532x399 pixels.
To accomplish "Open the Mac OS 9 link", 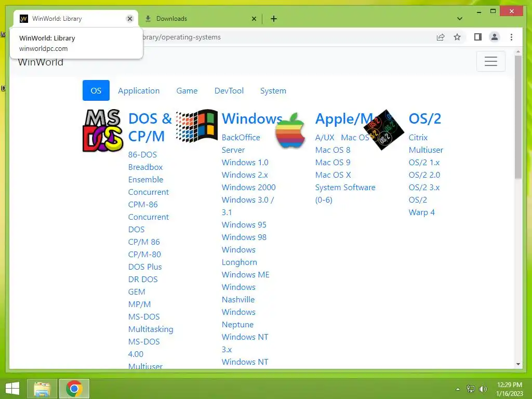I will coord(332,163).
